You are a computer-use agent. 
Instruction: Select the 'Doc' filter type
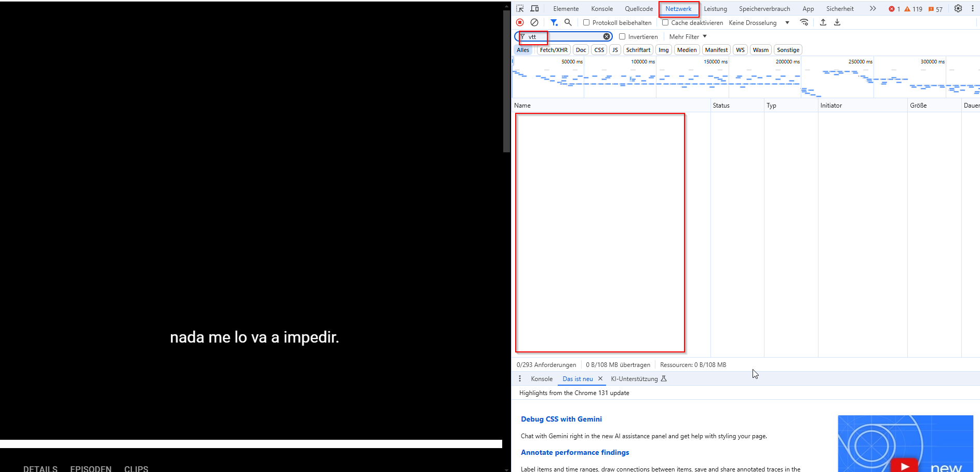(581, 50)
